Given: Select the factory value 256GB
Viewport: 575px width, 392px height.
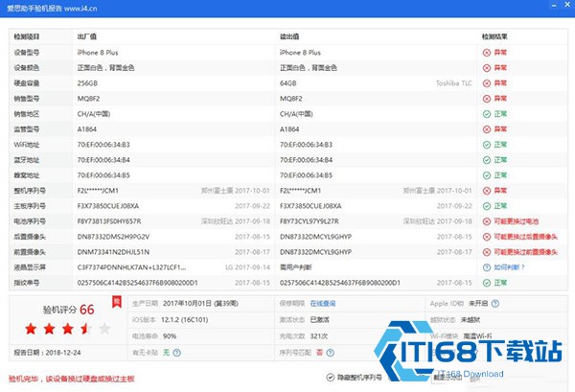Looking at the screenshot, I should pos(87,83).
